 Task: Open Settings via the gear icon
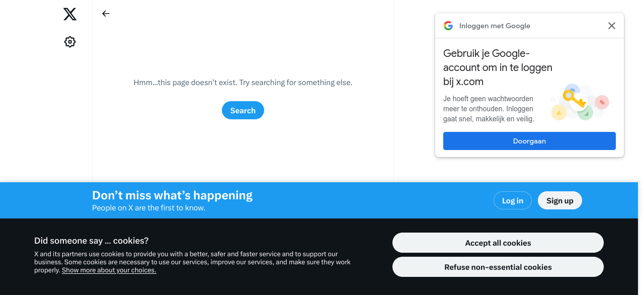(x=70, y=42)
